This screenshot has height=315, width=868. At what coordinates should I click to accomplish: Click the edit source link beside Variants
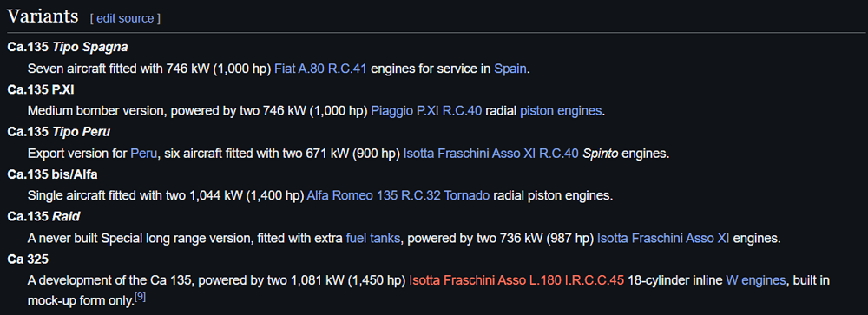[125, 18]
